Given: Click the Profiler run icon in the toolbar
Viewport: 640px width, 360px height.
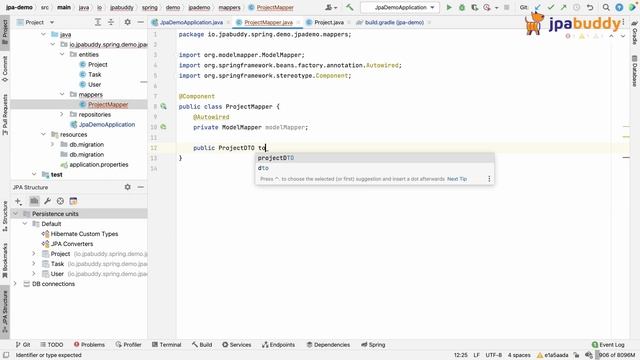Looking at the screenshot, I should [487, 7].
